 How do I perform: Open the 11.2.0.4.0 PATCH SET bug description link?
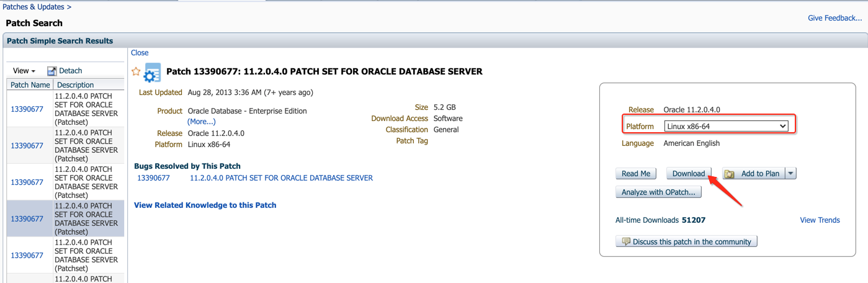281,178
